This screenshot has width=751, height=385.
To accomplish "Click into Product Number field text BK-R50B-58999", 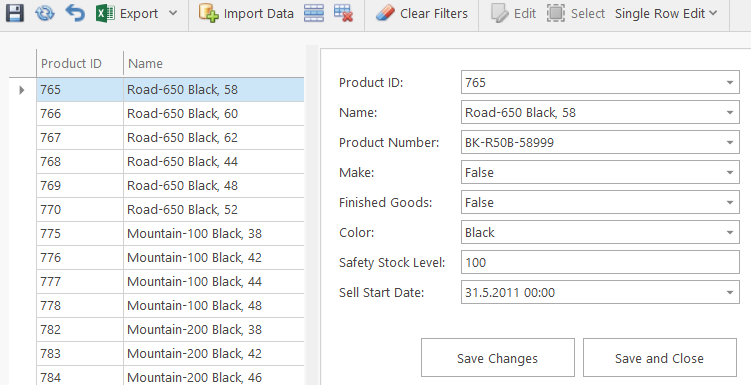I will pyautogui.click(x=509, y=143).
